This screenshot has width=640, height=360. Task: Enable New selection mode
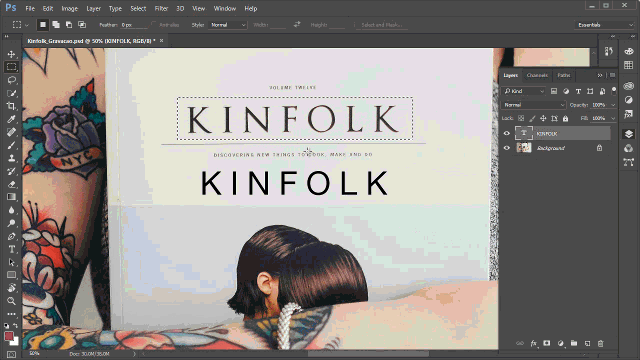click(x=42, y=24)
